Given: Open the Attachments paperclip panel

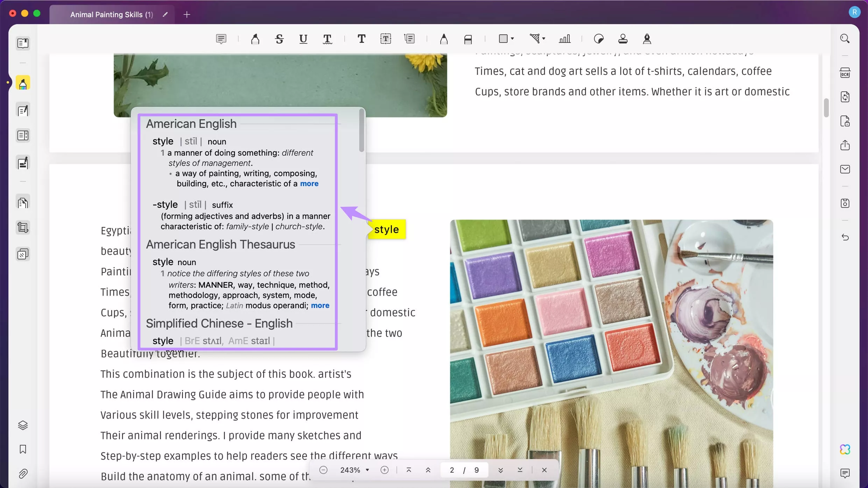Looking at the screenshot, I should [x=23, y=474].
